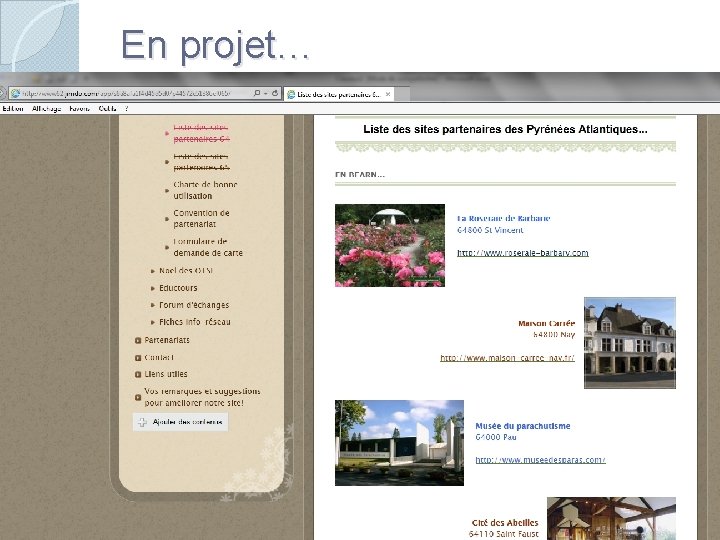Expand the 'Eductours' sidebar item
Screen dimensions: 720x540
point(178,288)
